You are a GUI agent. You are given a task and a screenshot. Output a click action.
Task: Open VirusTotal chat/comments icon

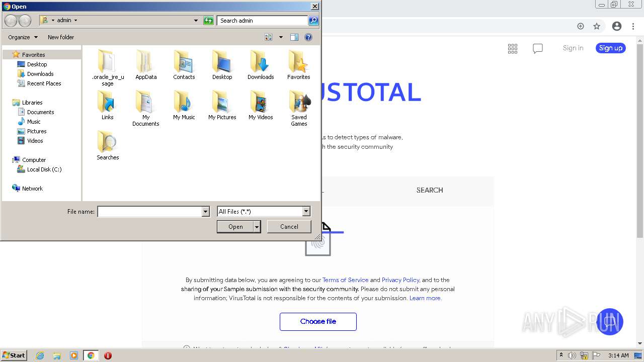point(538,49)
